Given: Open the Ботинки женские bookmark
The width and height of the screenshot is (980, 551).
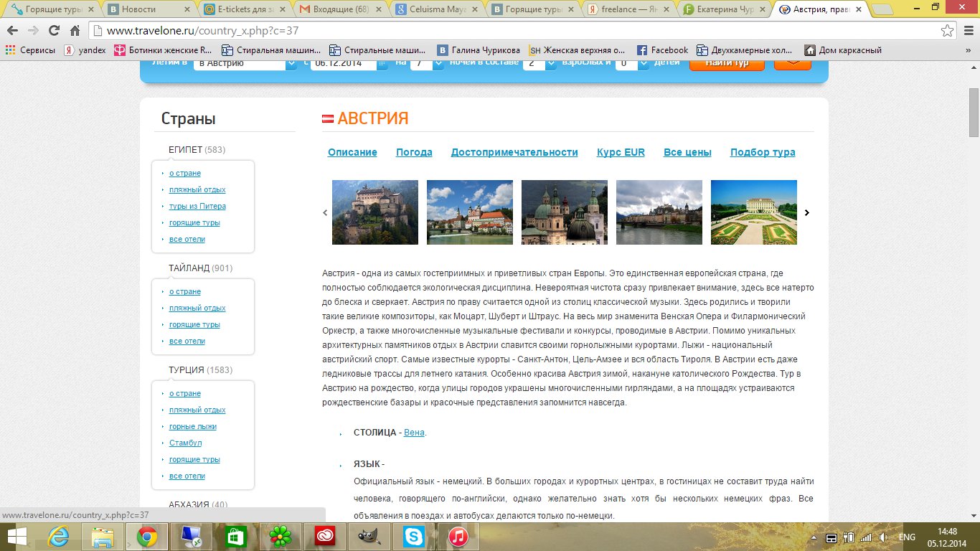Looking at the screenshot, I should [x=164, y=50].
